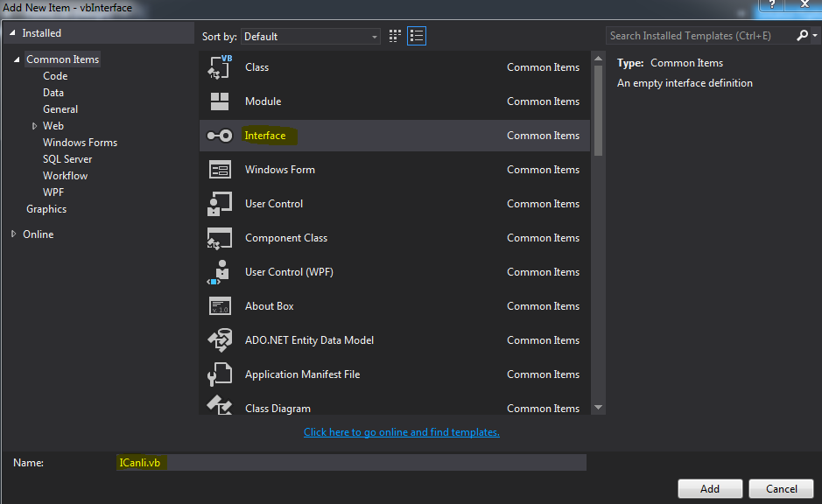This screenshot has width=822, height=504.
Task: Click the Add button
Action: (x=710, y=489)
